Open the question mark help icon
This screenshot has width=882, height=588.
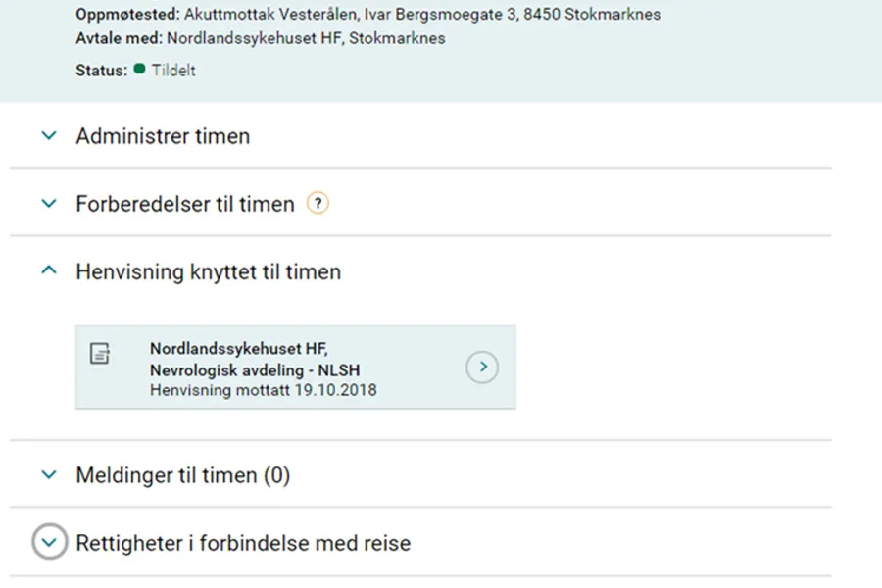318,204
